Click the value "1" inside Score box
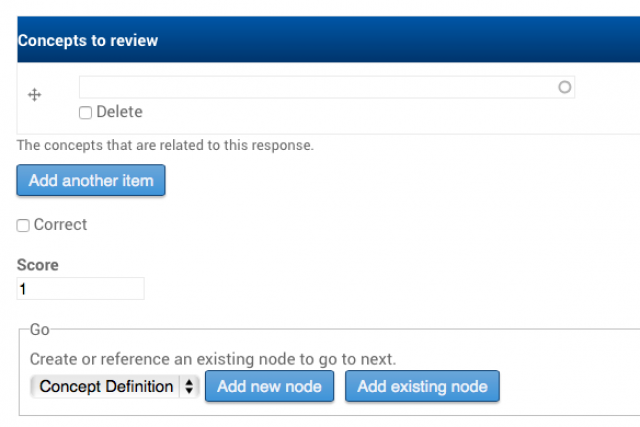The width and height of the screenshot is (640, 427). 22,289
